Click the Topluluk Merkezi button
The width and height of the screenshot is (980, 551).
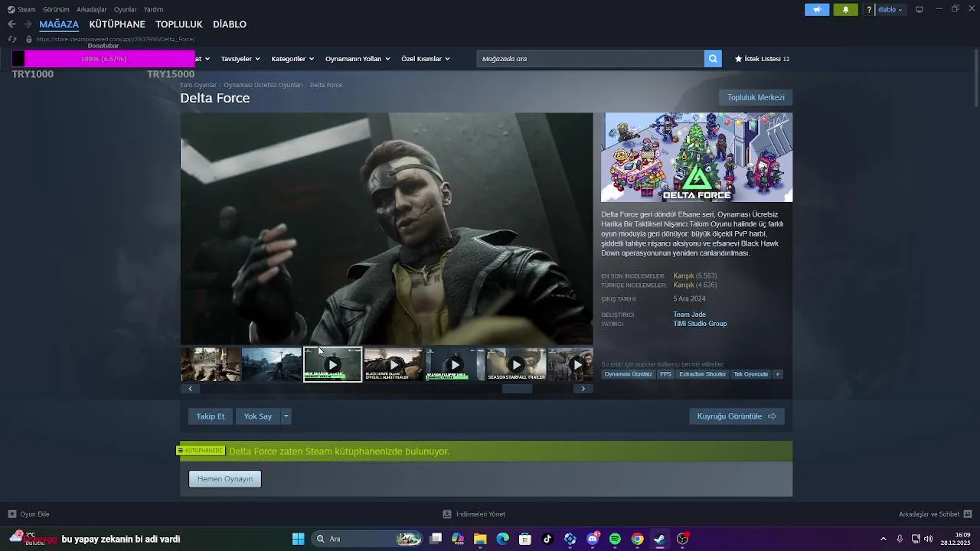pyautogui.click(x=756, y=97)
